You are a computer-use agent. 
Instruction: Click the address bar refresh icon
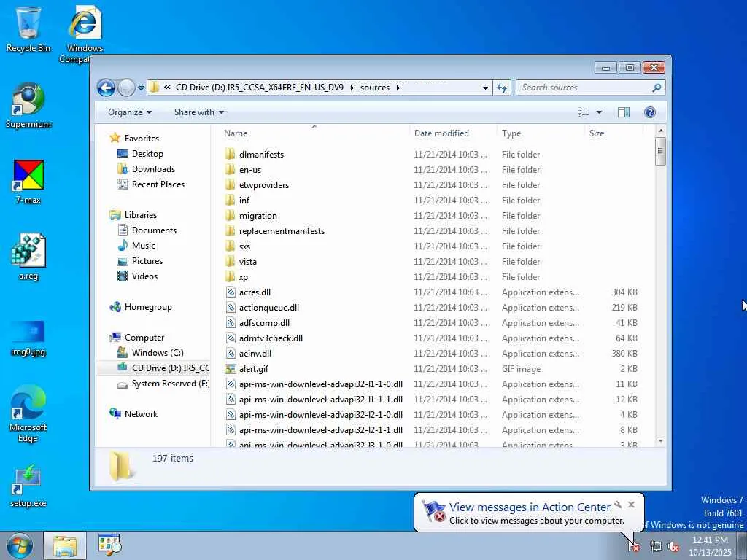click(x=502, y=87)
